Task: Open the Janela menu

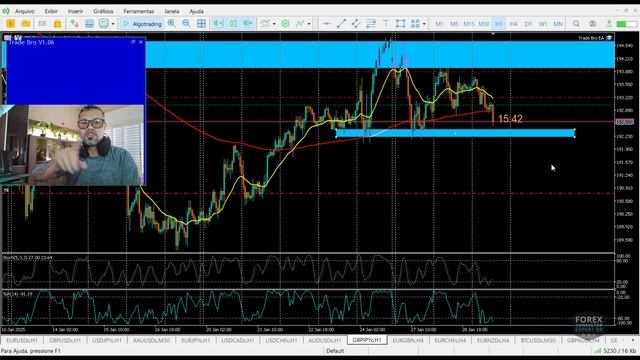Action: click(172, 11)
